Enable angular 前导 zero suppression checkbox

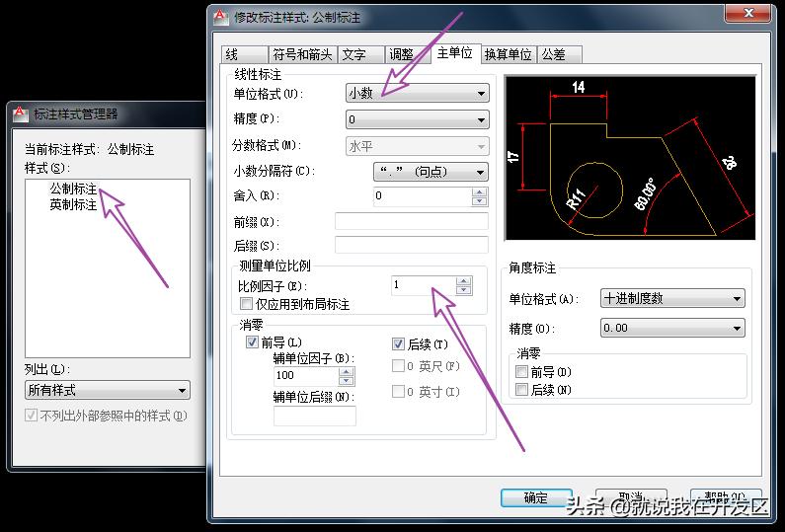521,371
